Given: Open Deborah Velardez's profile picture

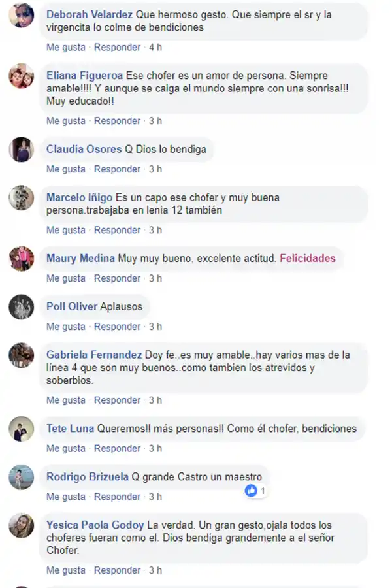Looking at the screenshot, I should pos(22,15).
